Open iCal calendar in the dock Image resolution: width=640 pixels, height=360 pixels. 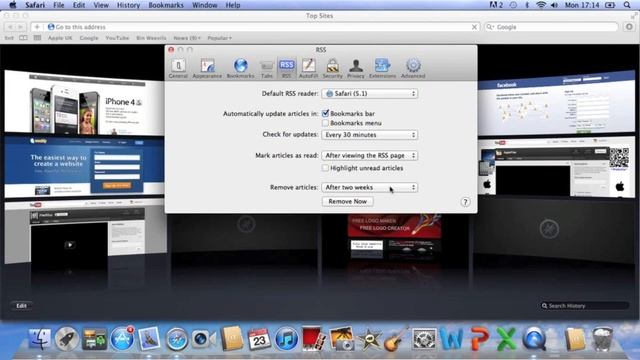(259, 339)
